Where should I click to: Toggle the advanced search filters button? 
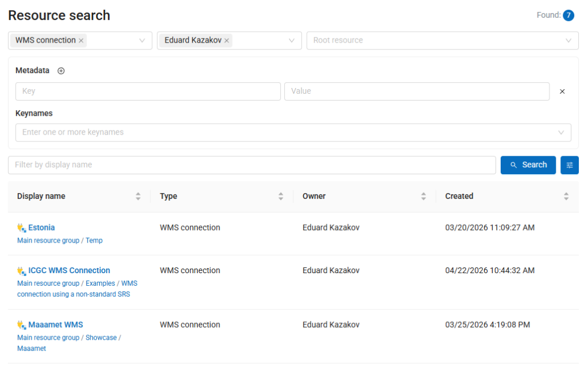coord(569,165)
